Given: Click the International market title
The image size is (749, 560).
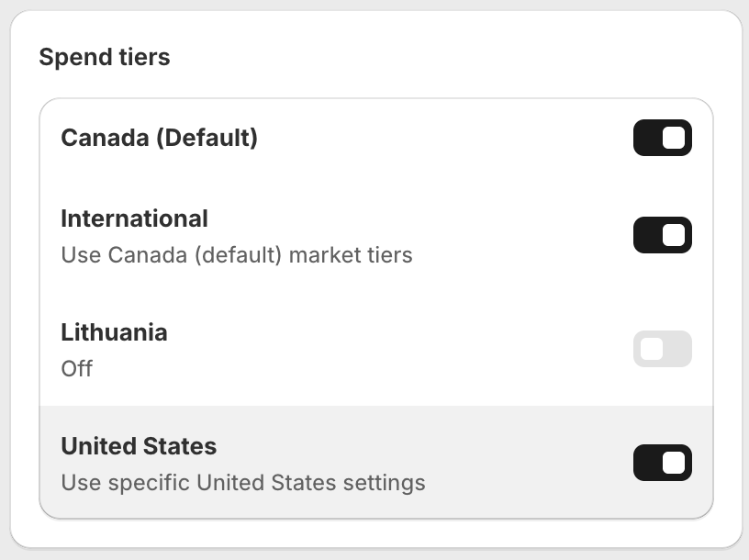Looking at the screenshot, I should point(134,218).
